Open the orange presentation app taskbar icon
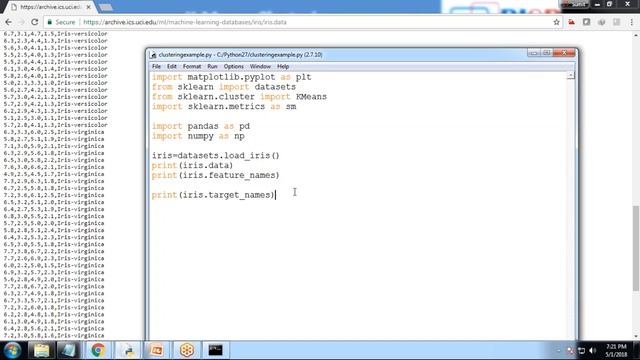This screenshot has width=640, height=360. pyautogui.click(x=156, y=350)
